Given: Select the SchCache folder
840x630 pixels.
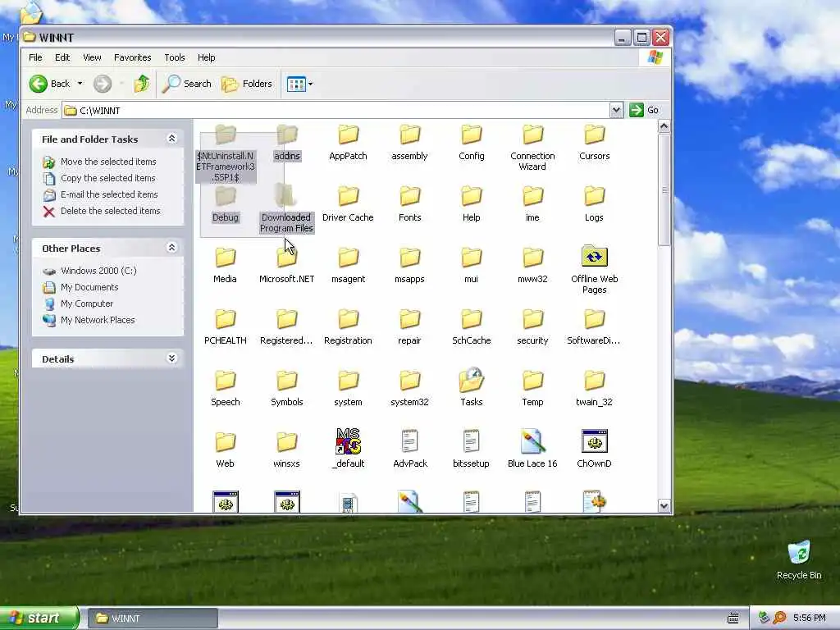Looking at the screenshot, I should point(472,327).
